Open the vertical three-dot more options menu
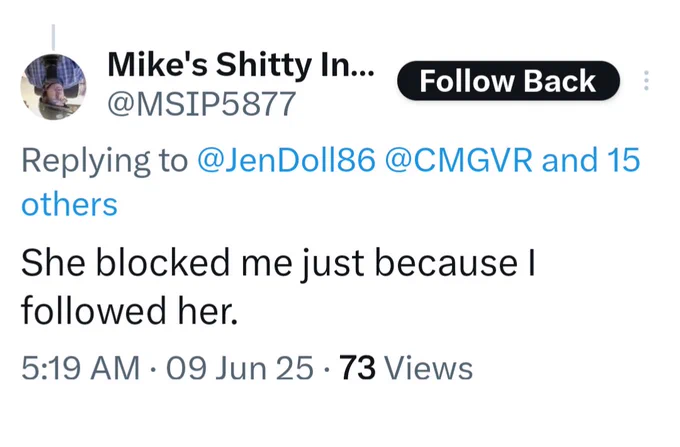Screen dimensions: 680x447 click(646, 81)
